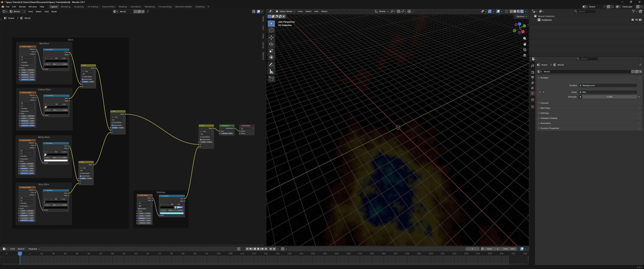Select the Measure tool
Image resolution: width=644 pixels, height=269 pixels.
tap(271, 72)
